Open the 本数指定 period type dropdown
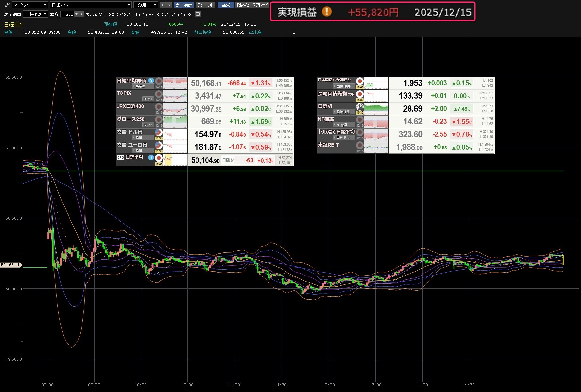Screen dimensions: 581x392 click(x=36, y=14)
